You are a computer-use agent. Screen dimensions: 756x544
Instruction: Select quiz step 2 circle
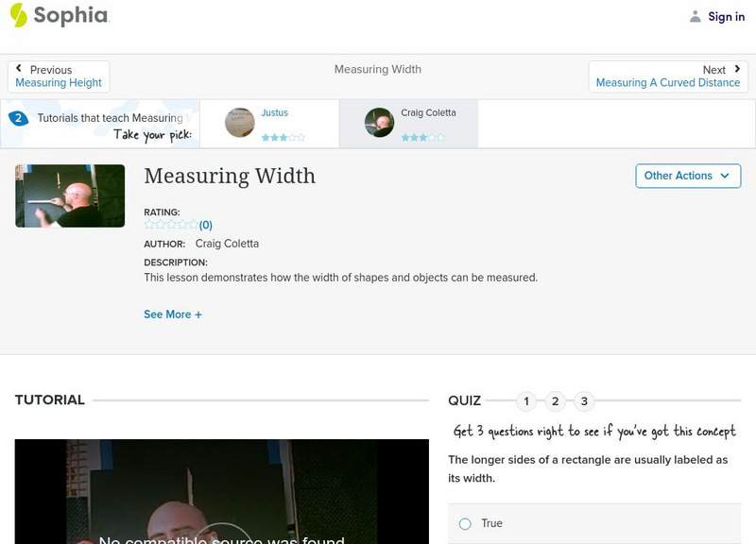coord(555,400)
